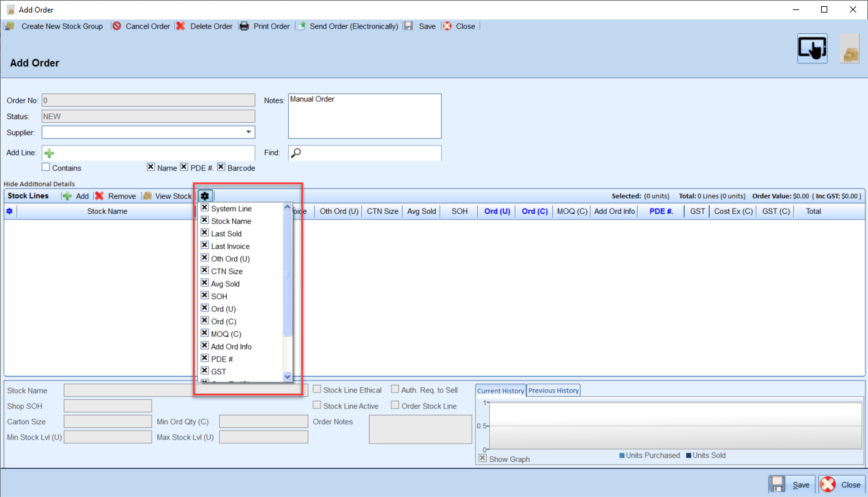Click the View Stock box icon

[x=147, y=196]
